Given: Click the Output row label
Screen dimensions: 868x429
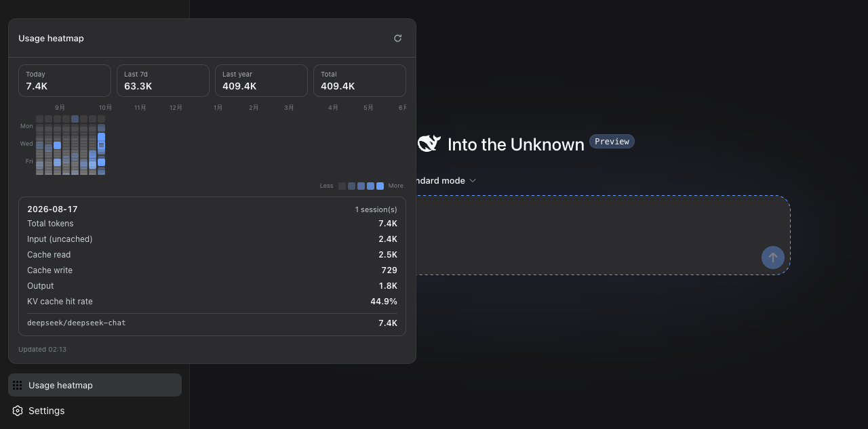Looking at the screenshot, I should pos(40,286).
